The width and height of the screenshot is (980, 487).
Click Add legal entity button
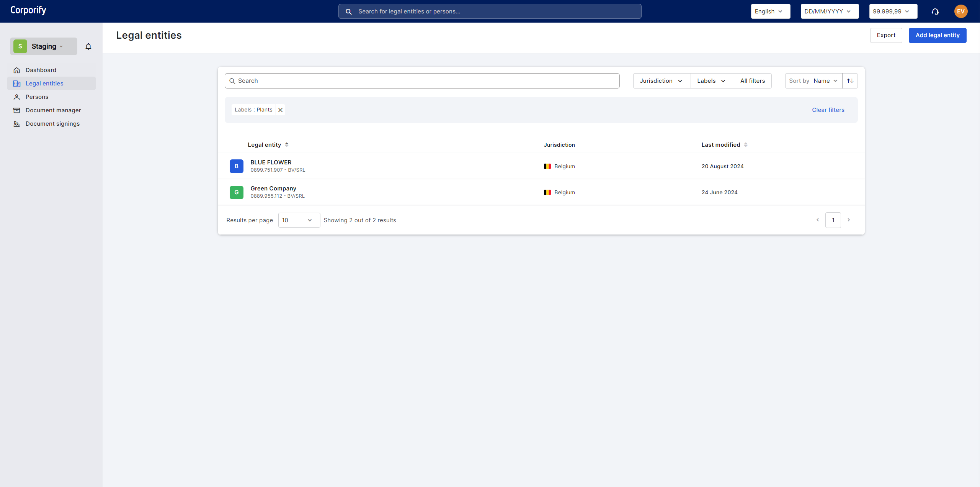(x=937, y=35)
